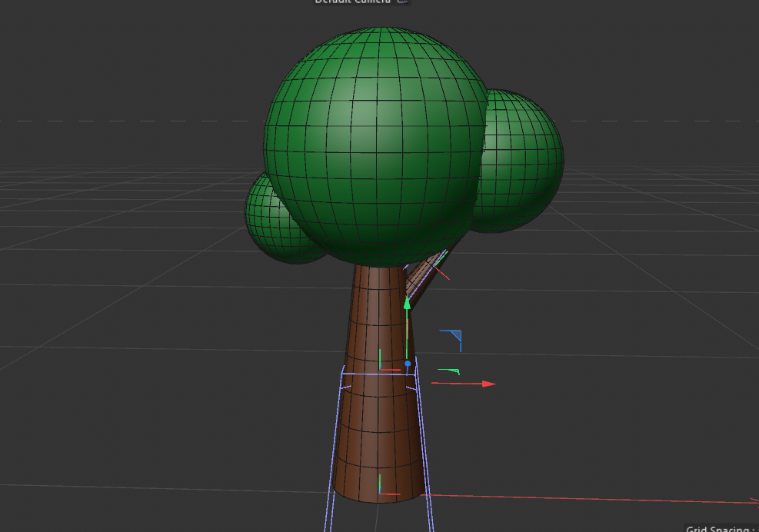
Task: Click the blue origin dot on the trunk
Action: point(408,363)
